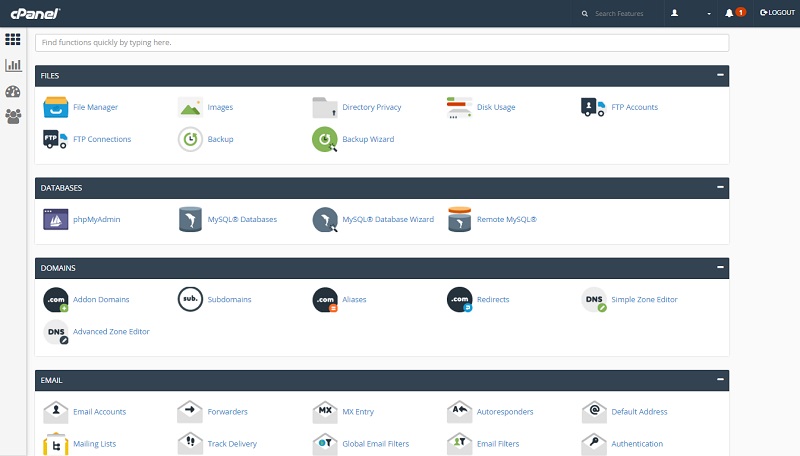Open the Simple Zone Editor DNS icon
Image resolution: width=800 pixels, height=456 pixels.
(x=594, y=299)
